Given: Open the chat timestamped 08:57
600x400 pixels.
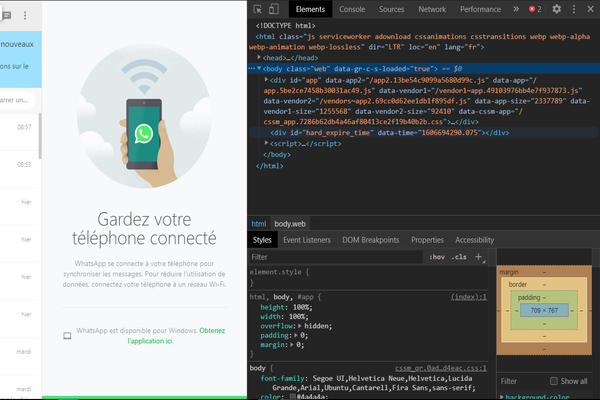Looking at the screenshot, I should (20, 132).
